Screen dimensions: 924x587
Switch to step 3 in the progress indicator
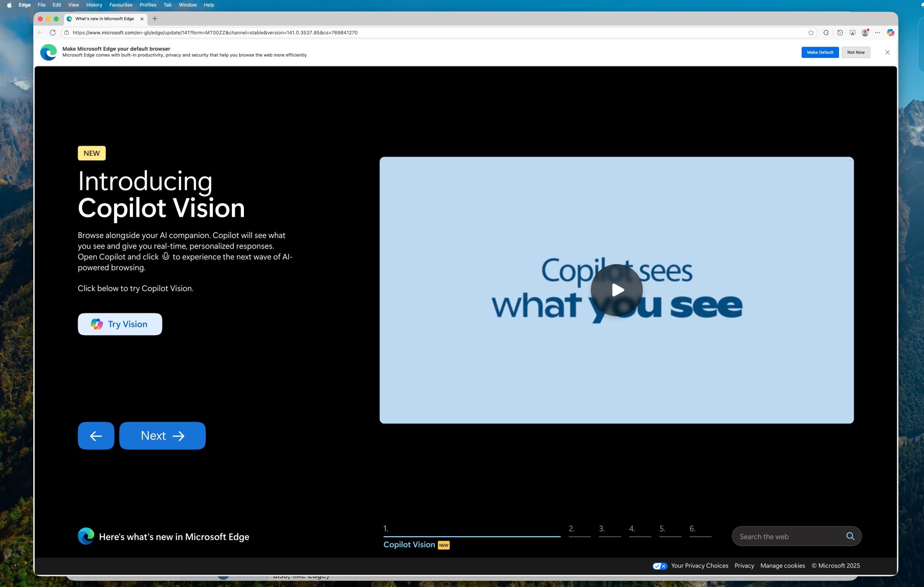pyautogui.click(x=610, y=529)
